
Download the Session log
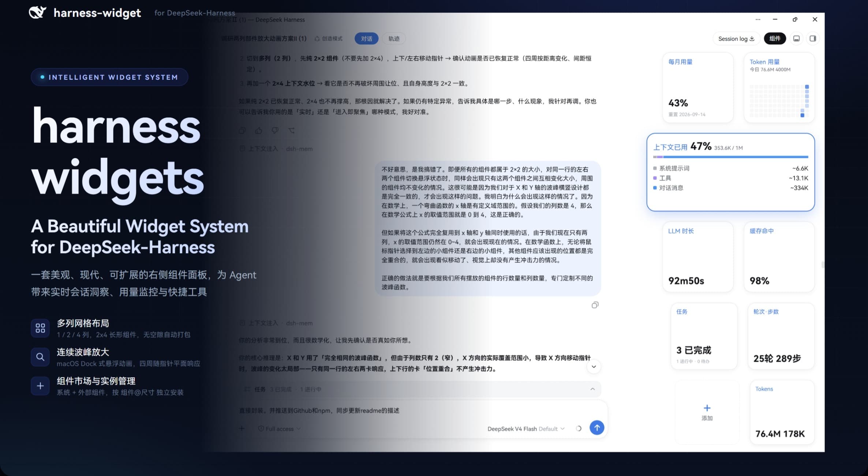736,38
